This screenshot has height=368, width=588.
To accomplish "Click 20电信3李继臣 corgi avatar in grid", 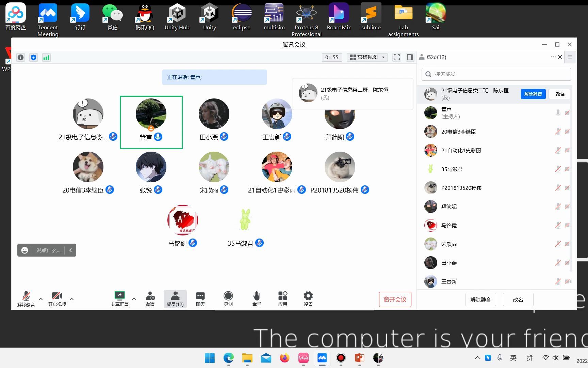I will pos(88,167).
